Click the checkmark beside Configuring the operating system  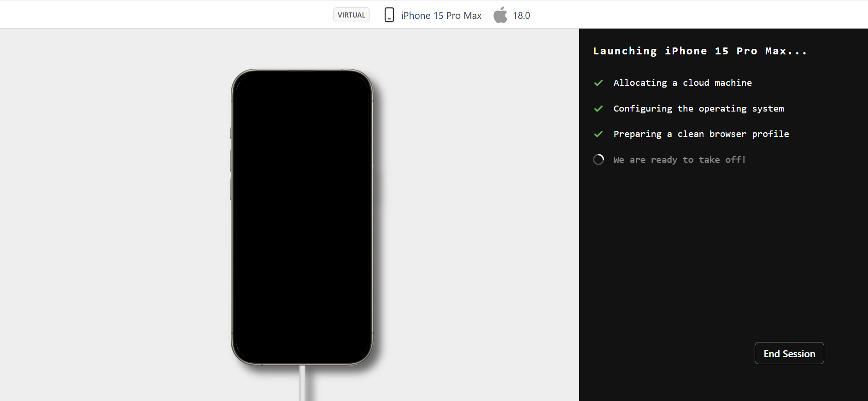point(598,109)
